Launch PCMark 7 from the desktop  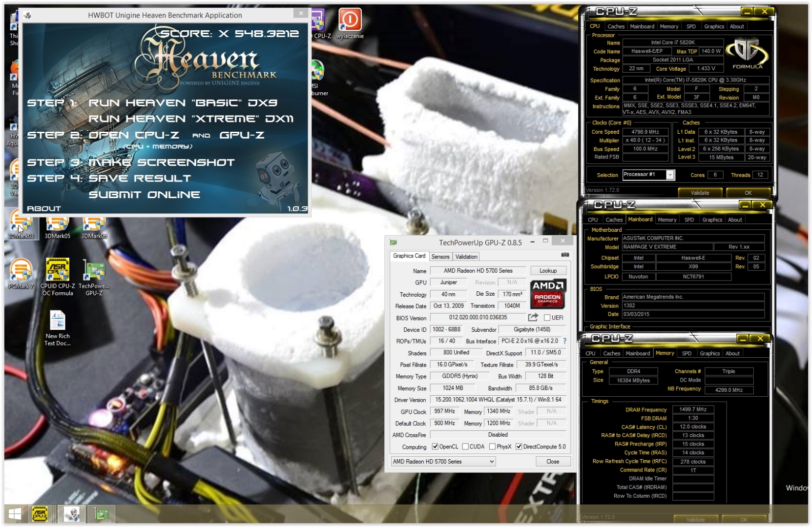coord(21,273)
